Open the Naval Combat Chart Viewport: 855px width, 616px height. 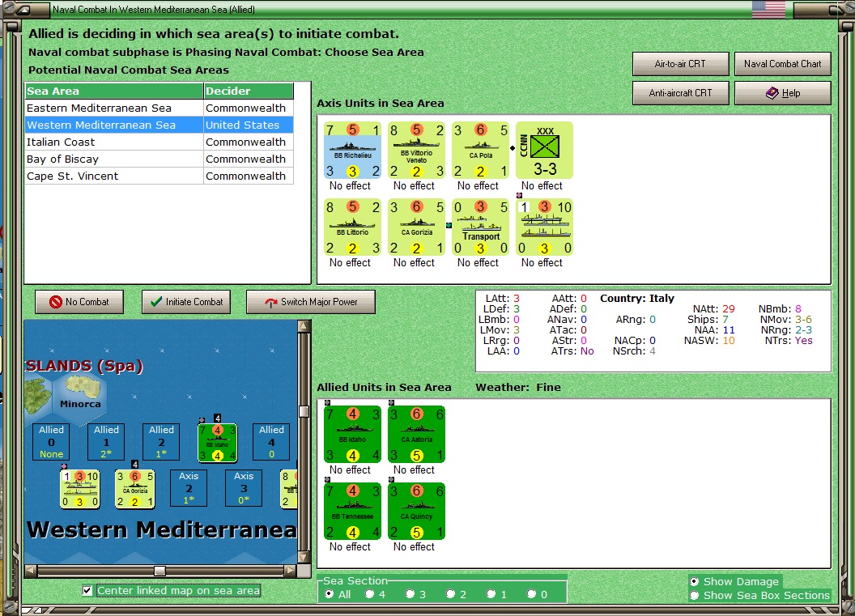point(782,64)
